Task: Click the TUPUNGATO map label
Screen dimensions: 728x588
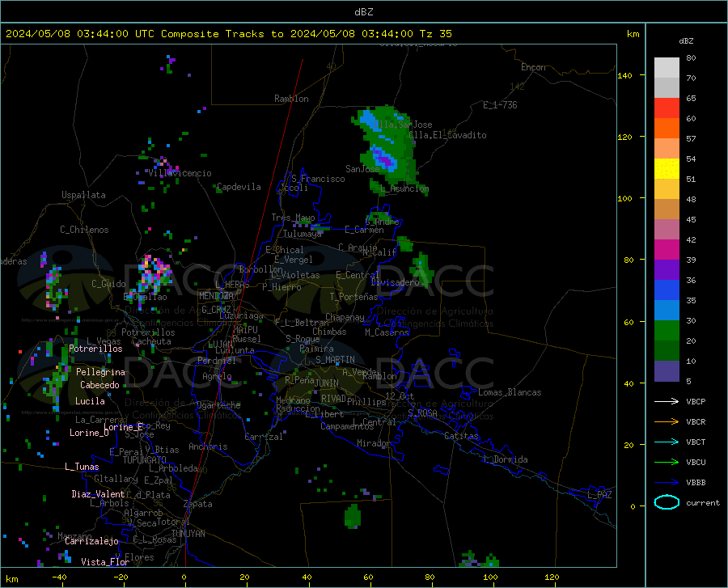Action: 145,460
